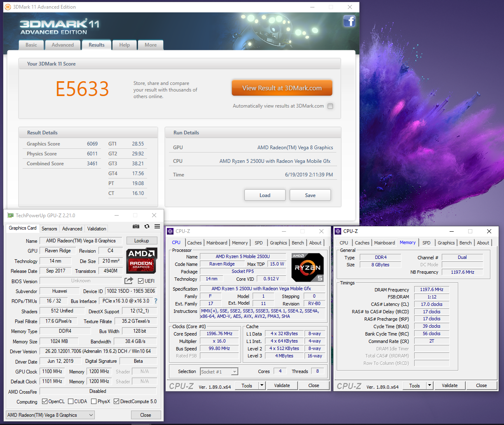The height and width of the screenshot is (425, 504).
Task: Click the Save button in Run Details
Action: pos(310,195)
